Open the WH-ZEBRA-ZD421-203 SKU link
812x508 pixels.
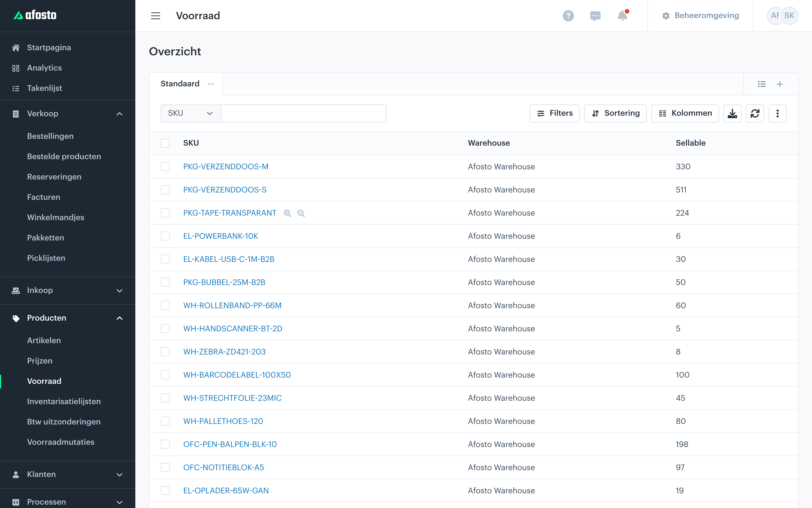point(224,352)
